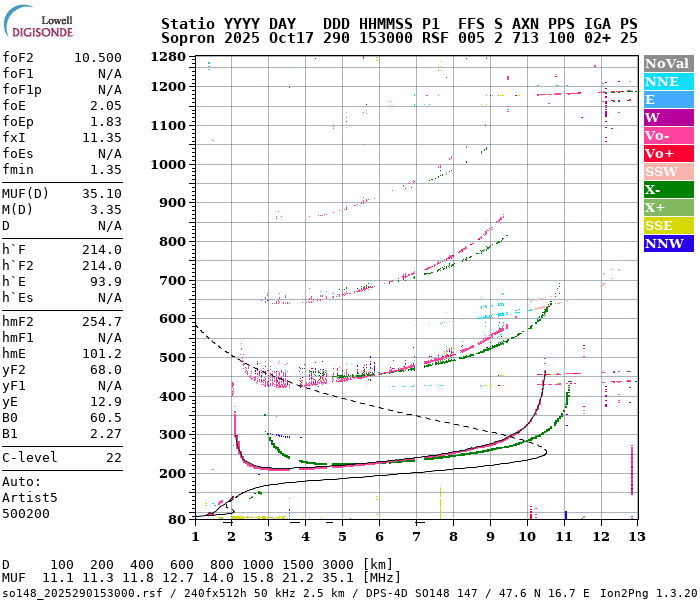The image size is (700, 600).
Task: Select the SSW legend swatch
Action: coord(667,171)
